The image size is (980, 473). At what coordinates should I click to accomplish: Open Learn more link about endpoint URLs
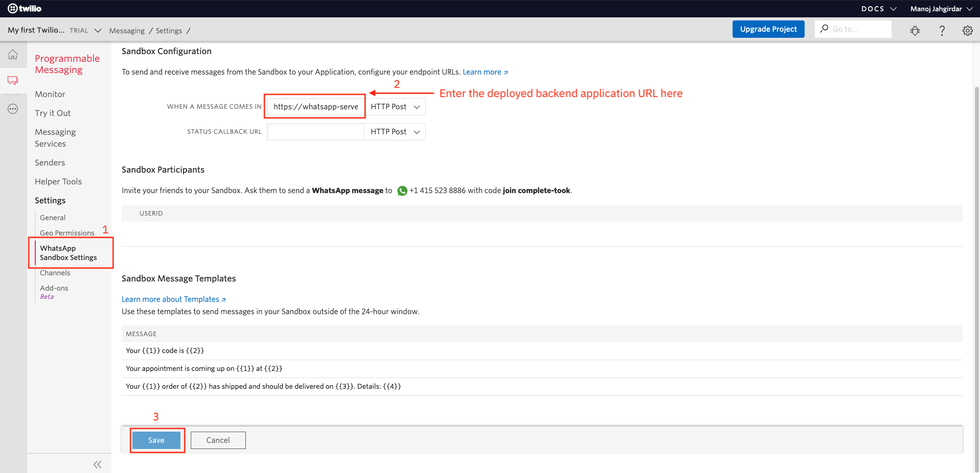tap(485, 72)
